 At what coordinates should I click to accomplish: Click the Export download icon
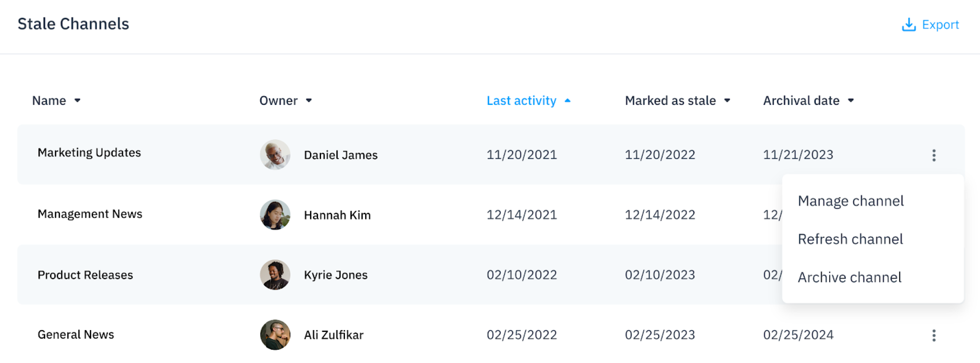click(x=909, y=25)
